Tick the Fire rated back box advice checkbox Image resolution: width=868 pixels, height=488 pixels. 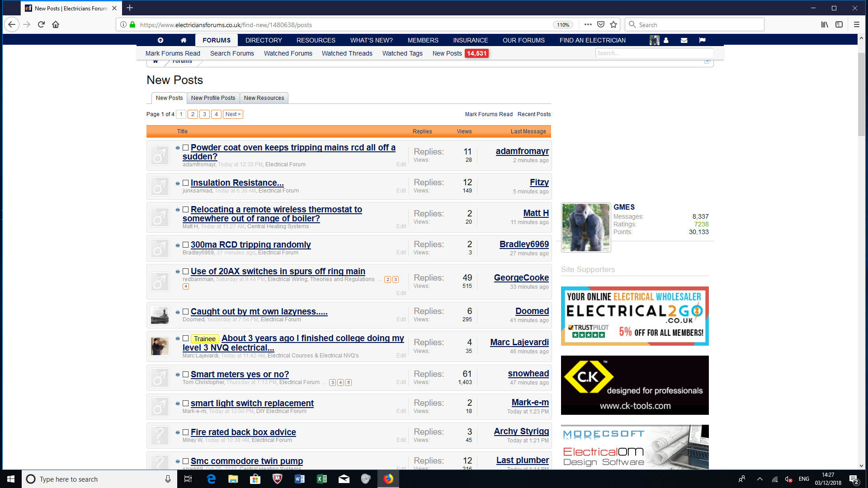tap(185, 432)
